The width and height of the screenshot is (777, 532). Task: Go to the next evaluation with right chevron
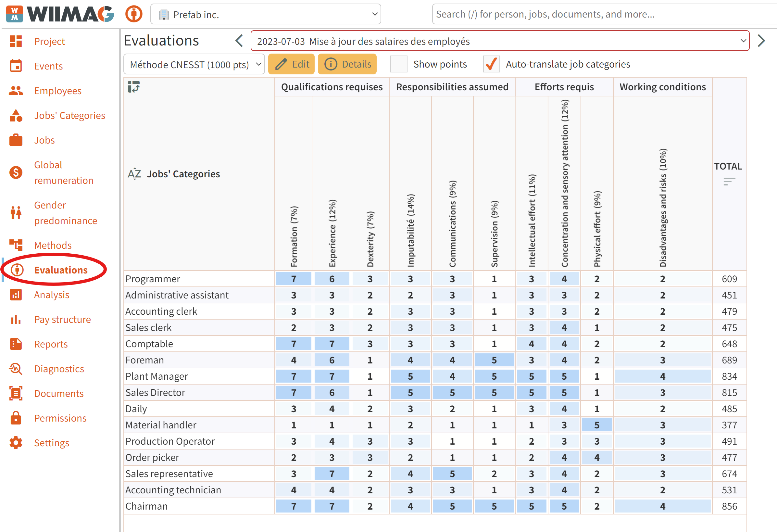point(761,41)
